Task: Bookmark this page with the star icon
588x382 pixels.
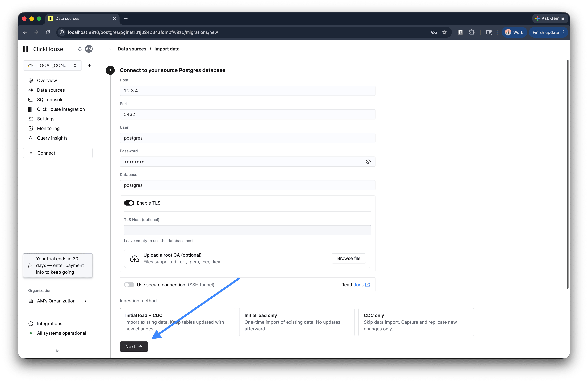Action: (x=444, y=32)
